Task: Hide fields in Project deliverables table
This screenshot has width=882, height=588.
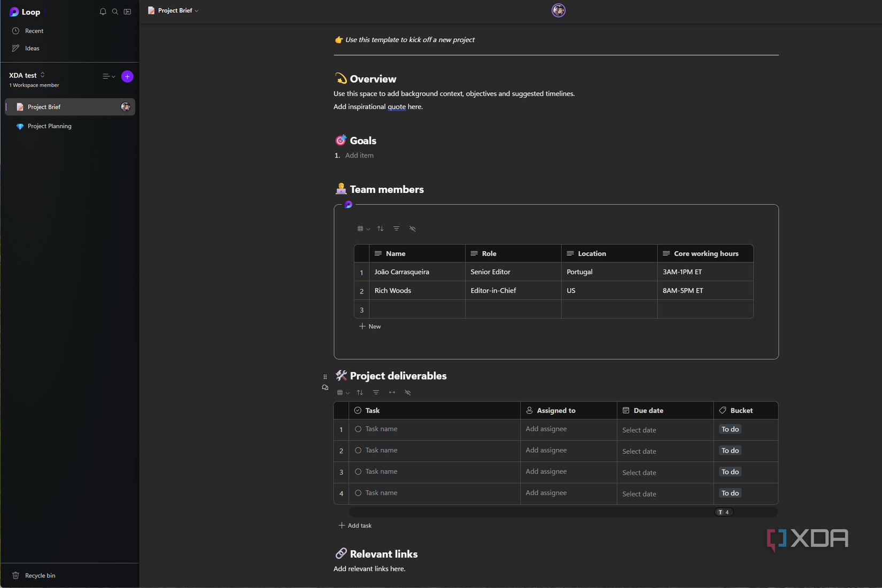Action: click(408, 393)
